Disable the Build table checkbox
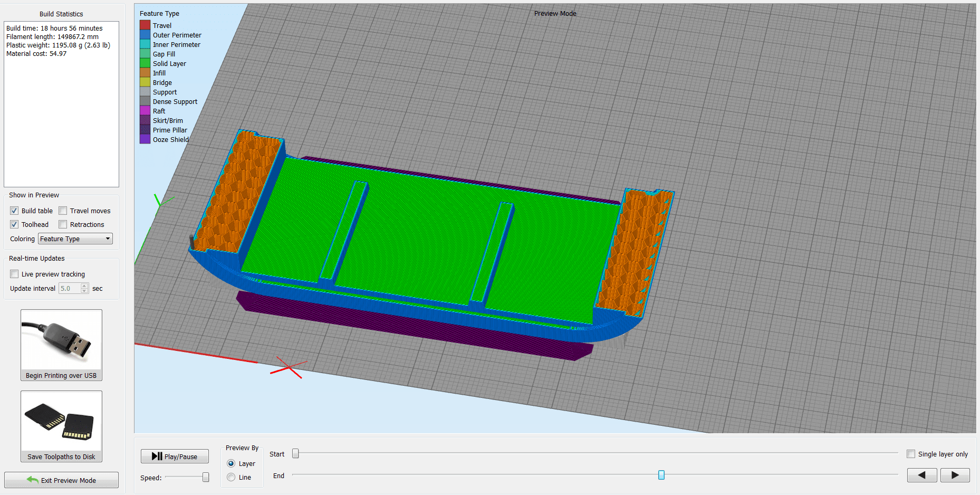 click(14, 211)
